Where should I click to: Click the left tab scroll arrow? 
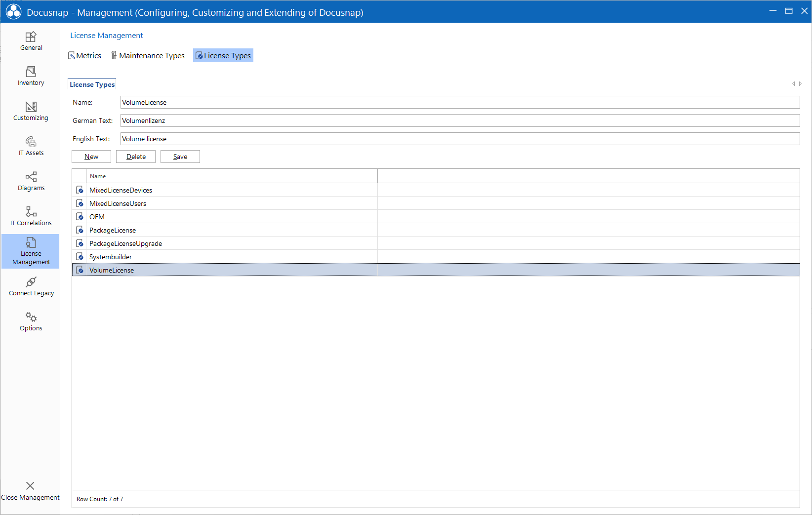pyautogui.click(x=794, y=84)
